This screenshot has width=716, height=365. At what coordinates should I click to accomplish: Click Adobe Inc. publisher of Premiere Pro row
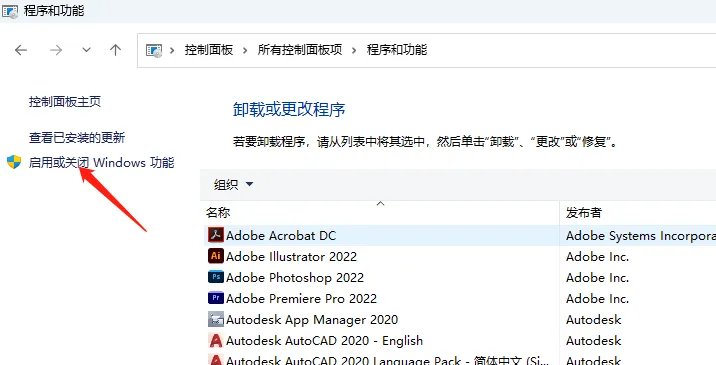pos(597,299)
